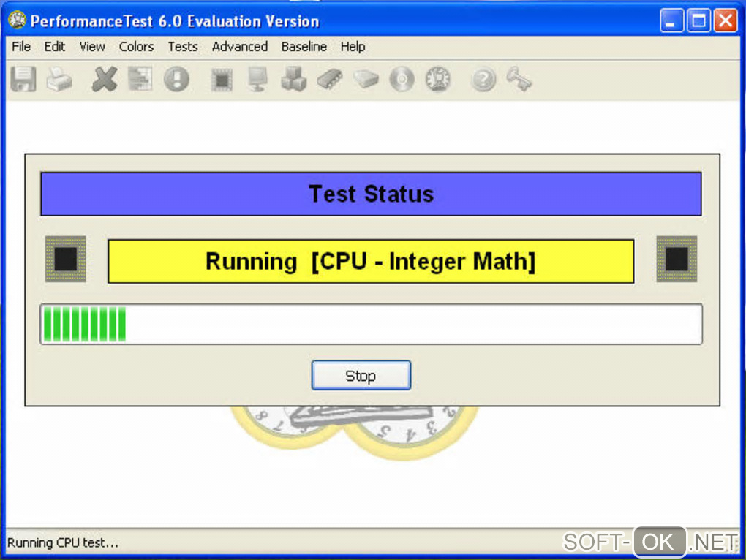This screenshot has height=560, width=746.
Task: Open the Edit menu
Action: (55, 47)
